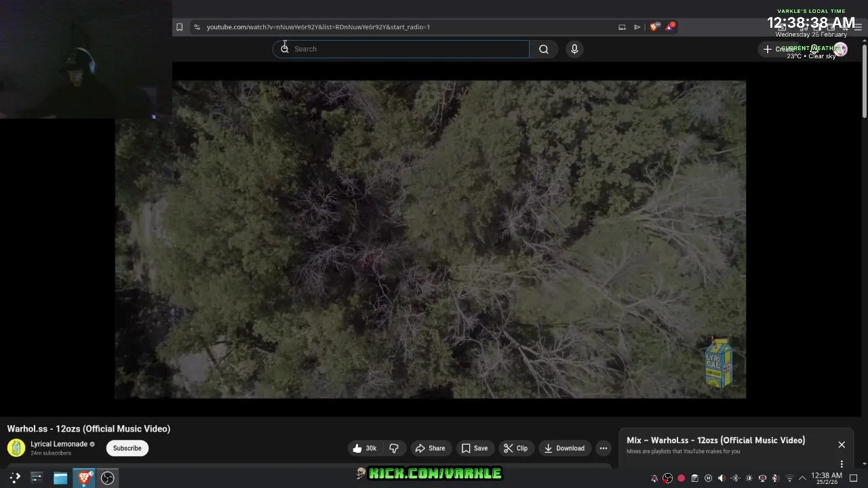This screenshot has height=488, width=868.
Task: Click the show desktop button in taskbar
Action: (854, 479)
